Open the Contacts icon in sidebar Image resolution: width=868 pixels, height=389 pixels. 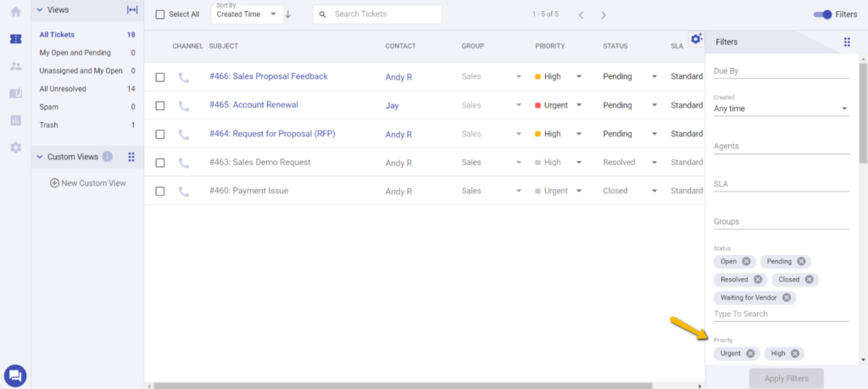pyautogui.click(x=15, y=66)
